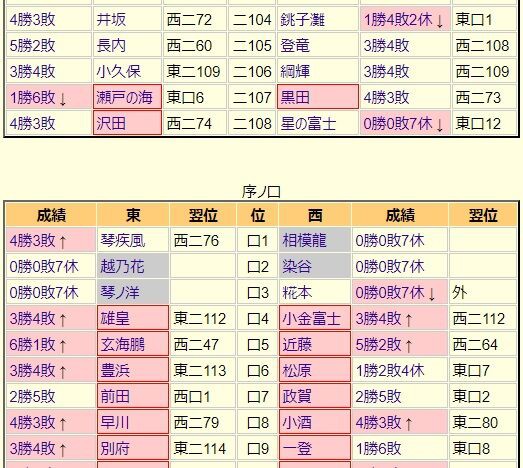Open the 星の富士 wrestler link
The width and height of the screenshot is (523, 468).
point(308,123)
